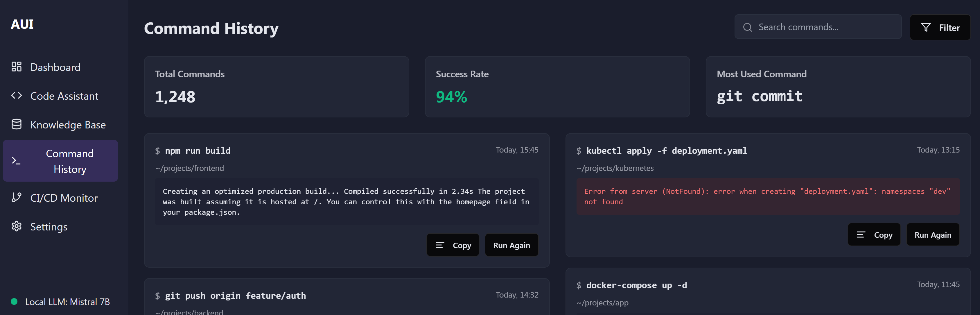Click the Settings gear icon

[x=16, y=226]
